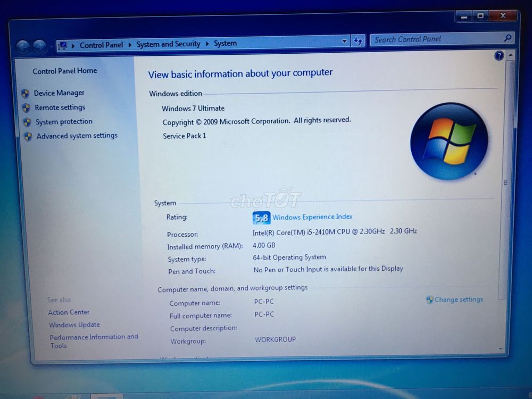
Task: Open Action Center link
Action: 69,312
